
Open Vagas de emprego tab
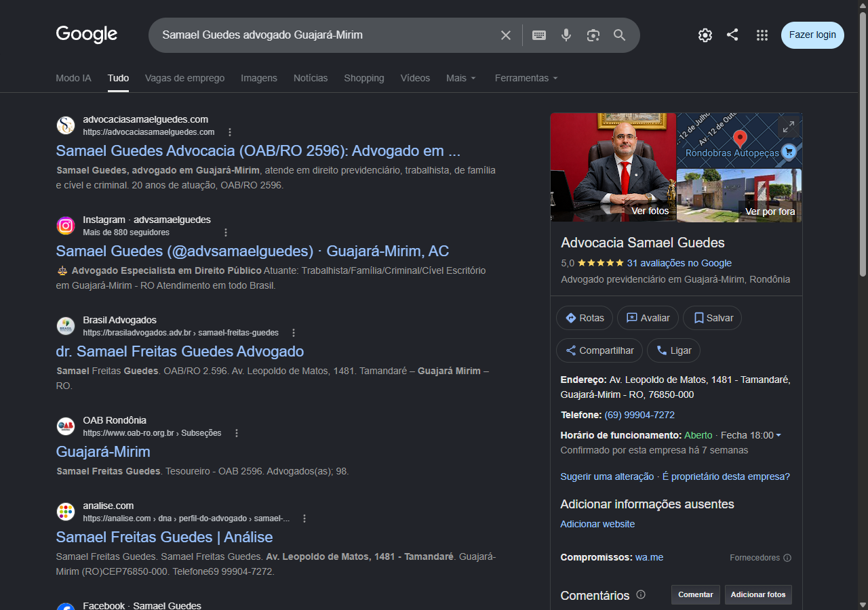tap(184, 78)
